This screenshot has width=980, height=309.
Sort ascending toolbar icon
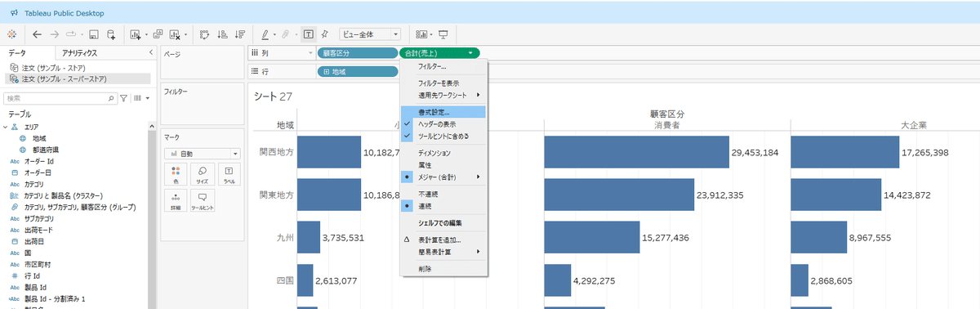tap(222, 34)
